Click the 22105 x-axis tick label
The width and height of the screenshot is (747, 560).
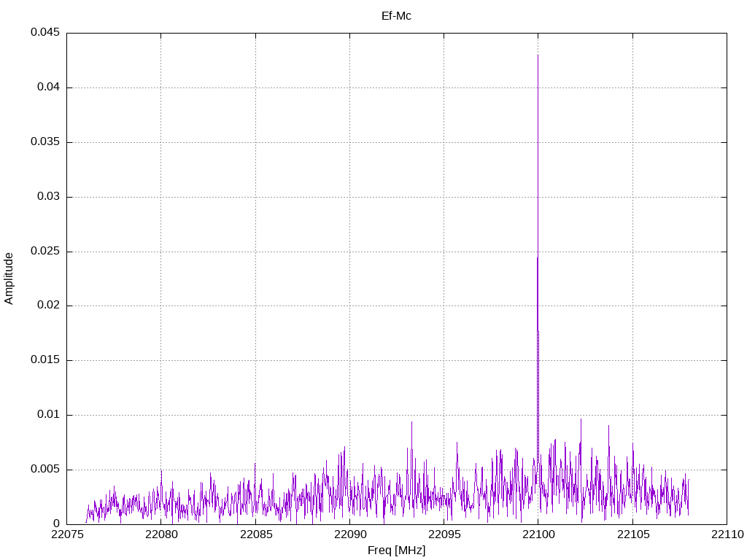(x=632, y=535)
